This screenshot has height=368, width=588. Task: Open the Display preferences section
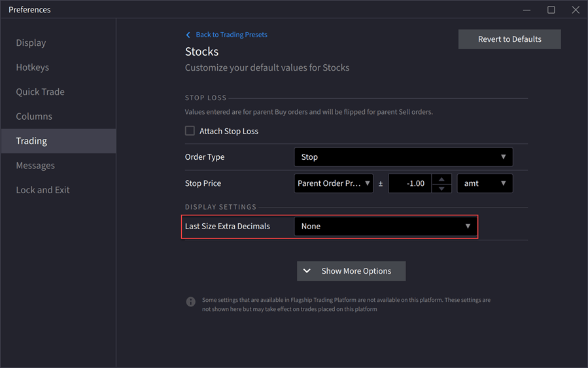pyautogui.click(x=31, y=43)
